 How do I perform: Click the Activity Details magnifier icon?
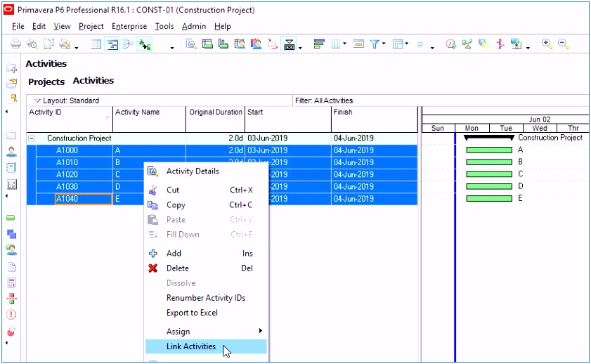(x=191, y=44)
